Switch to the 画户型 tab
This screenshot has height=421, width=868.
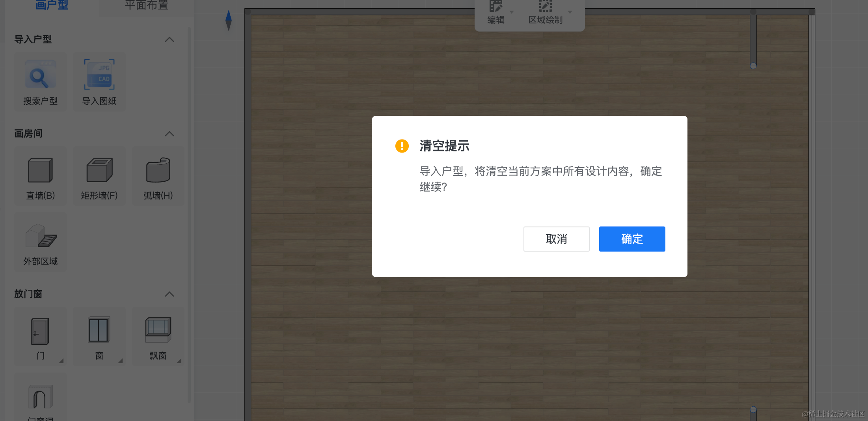(x=52, y=5)
